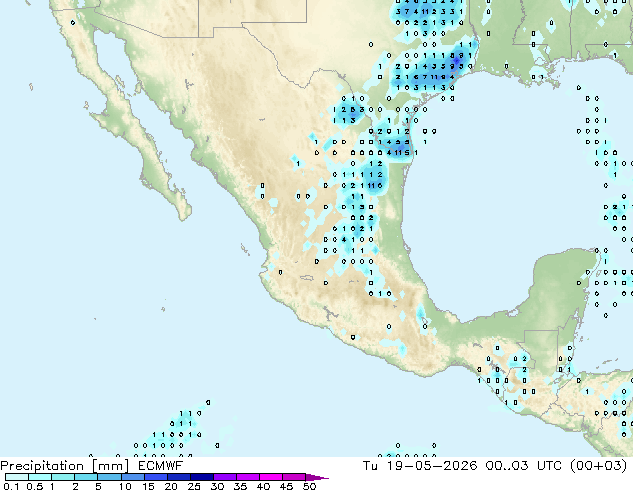Screen dimensions: 634x490
Task: Click the legend scale value '0.1'
Action: coord(11,486)
